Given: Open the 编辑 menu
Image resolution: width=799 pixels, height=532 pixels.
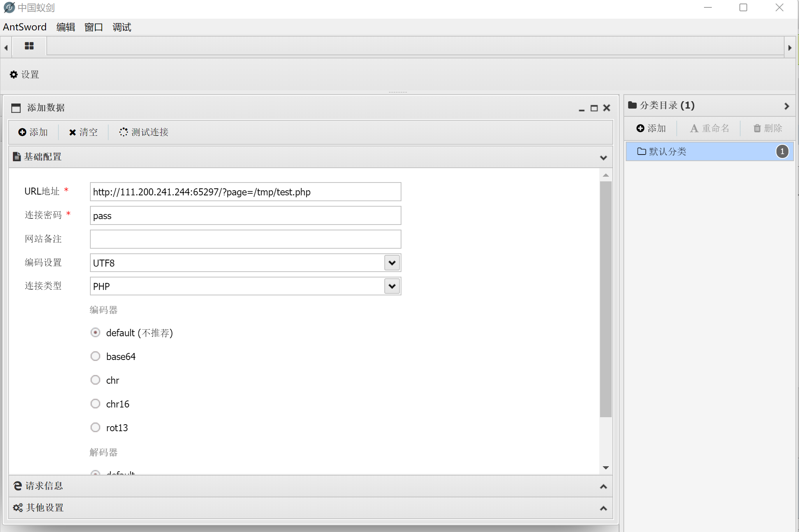Looking at the screenshot, I should [65, 27].
